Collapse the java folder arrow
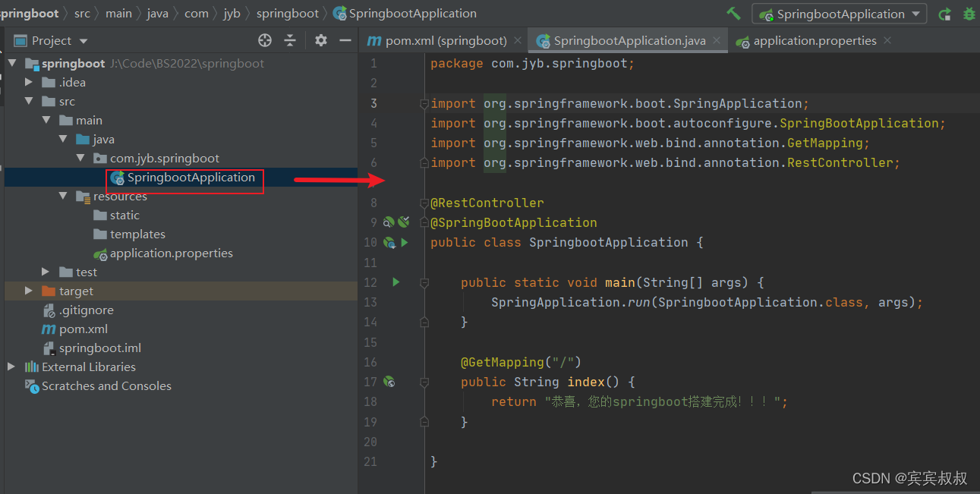The width and height of the screenshot is (980, 494). tap(63, 139)
